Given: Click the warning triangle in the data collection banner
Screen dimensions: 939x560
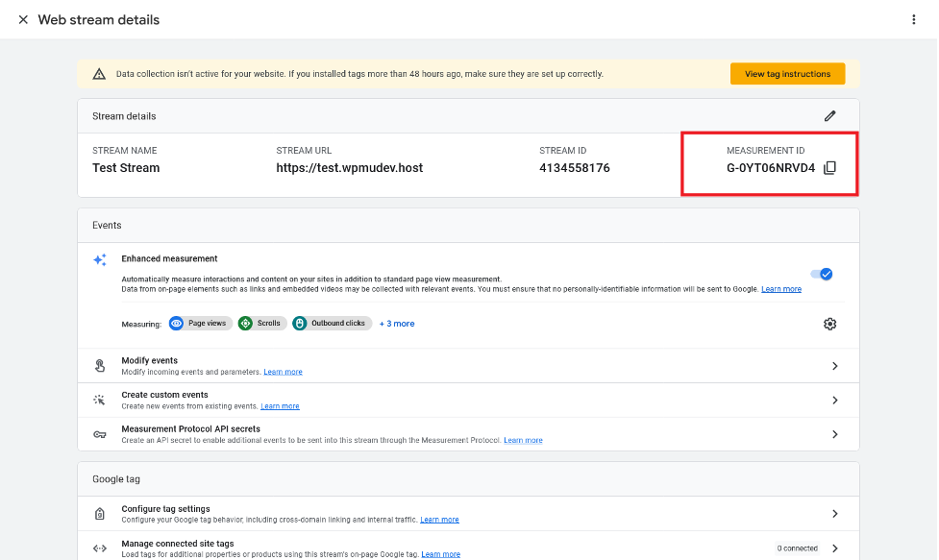Looking at the screenshot, I should [x=100, y=73].
